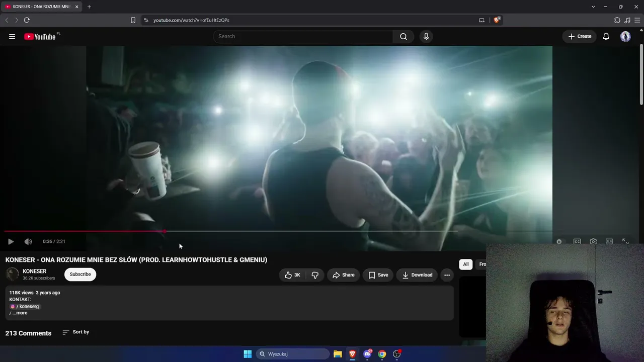
Task: Select the All filter chip
Action: (x=466, y=264)
